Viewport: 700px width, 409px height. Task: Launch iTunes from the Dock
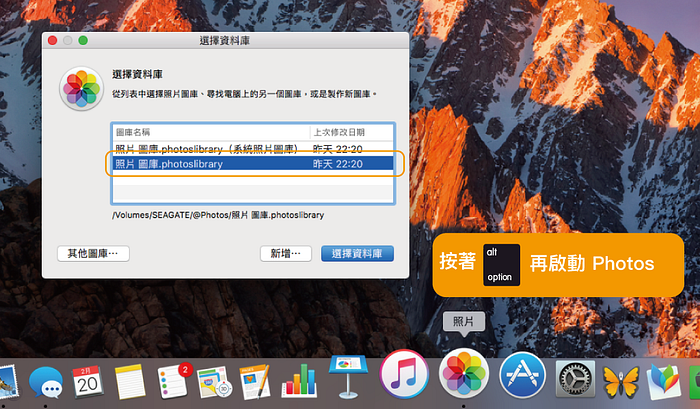point(404,374)
